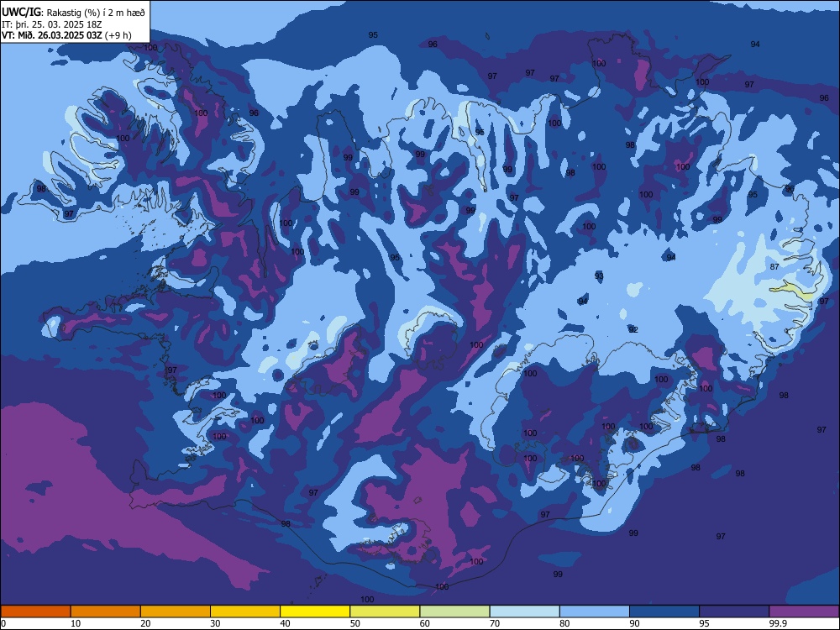Click the "(+9 h)" forecast offset text
Screen dimensions: 840x630
tap(118, 35)
